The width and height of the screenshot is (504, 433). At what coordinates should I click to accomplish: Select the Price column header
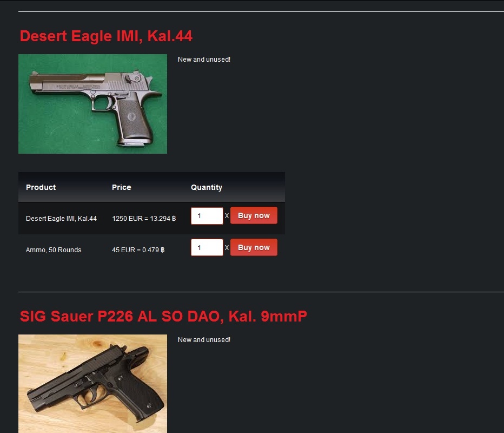pyautogui.click(x=122, y=187)
